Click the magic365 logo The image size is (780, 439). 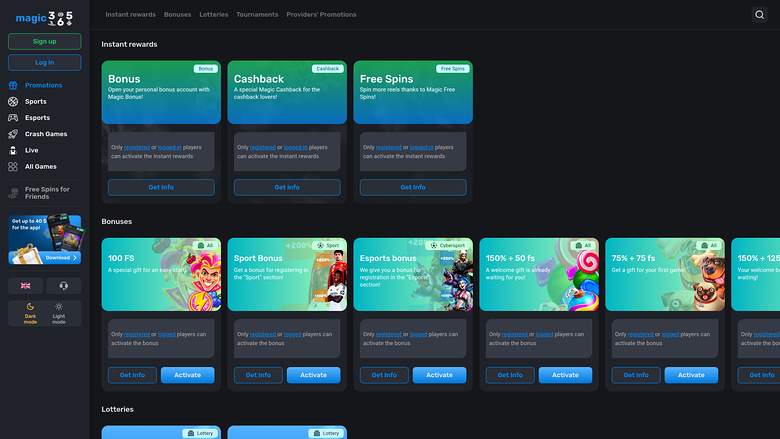44,18
